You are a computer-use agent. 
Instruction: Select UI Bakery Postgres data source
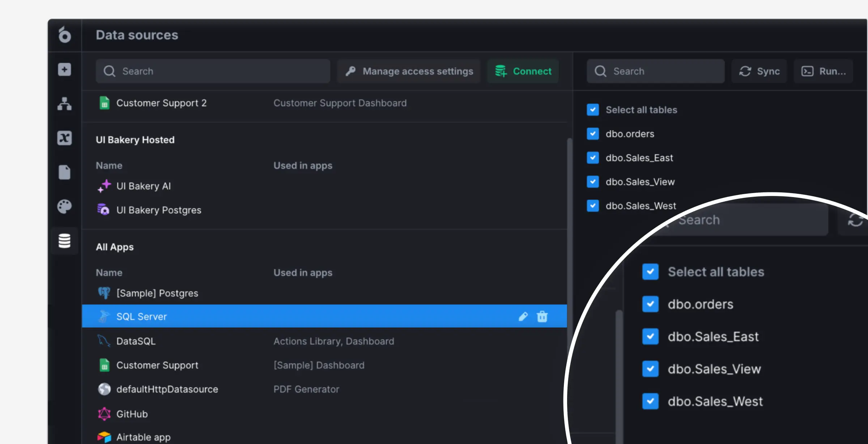tap(324, 210)
